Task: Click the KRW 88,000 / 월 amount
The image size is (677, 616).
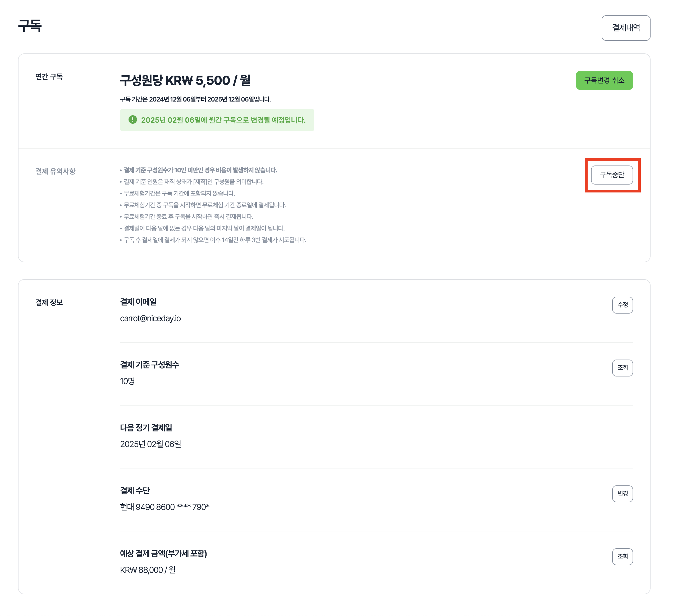Action: point(148,570)
